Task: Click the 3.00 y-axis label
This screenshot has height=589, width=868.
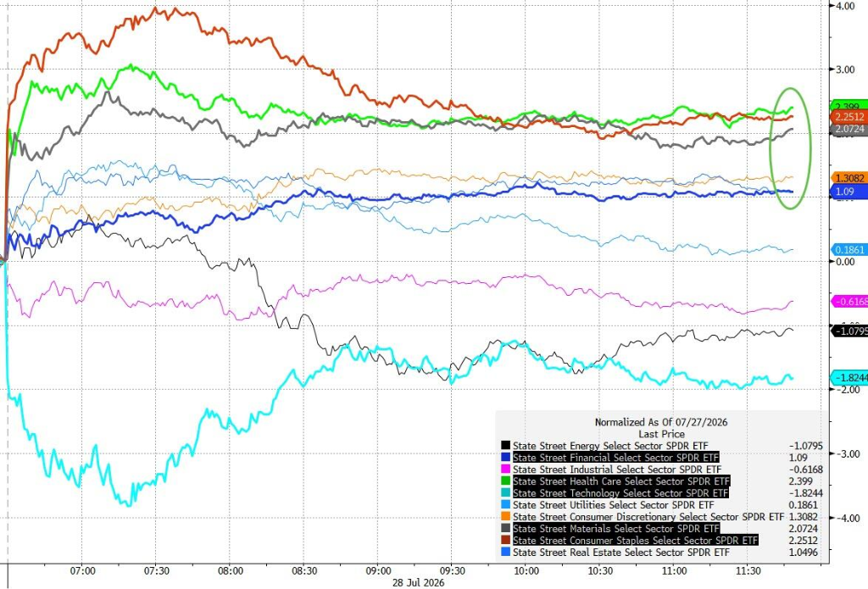Action: (845, 69)
